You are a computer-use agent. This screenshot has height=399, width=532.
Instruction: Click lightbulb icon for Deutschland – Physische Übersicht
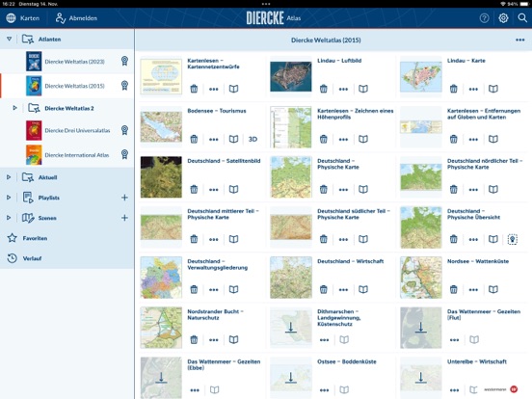point(513,239)
